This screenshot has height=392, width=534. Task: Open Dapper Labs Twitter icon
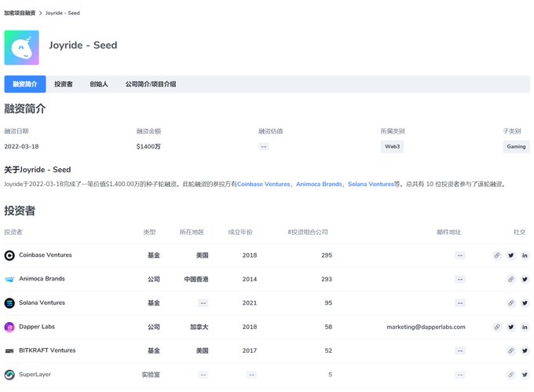(511, 327)
